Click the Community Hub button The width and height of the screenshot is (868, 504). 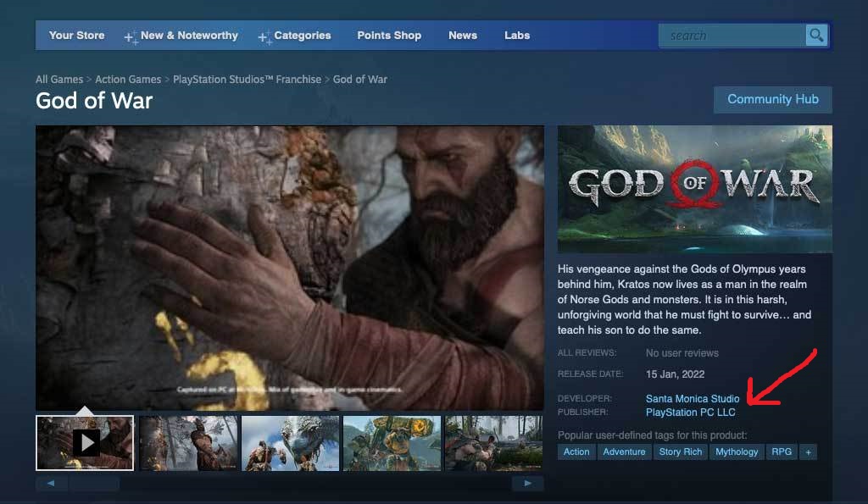(772, 99)
